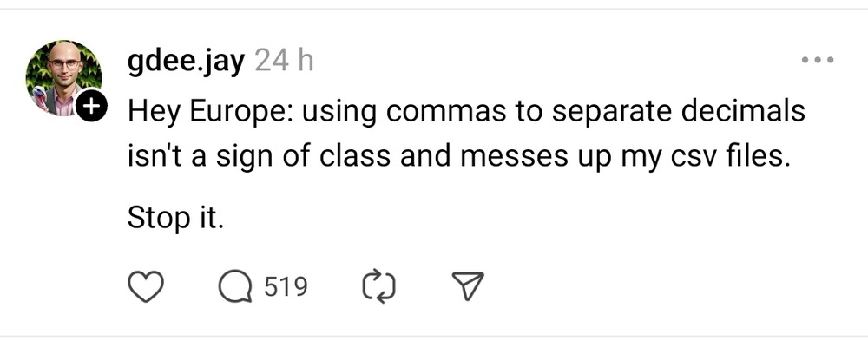Like the post with the heart icon

pos(146,287)
